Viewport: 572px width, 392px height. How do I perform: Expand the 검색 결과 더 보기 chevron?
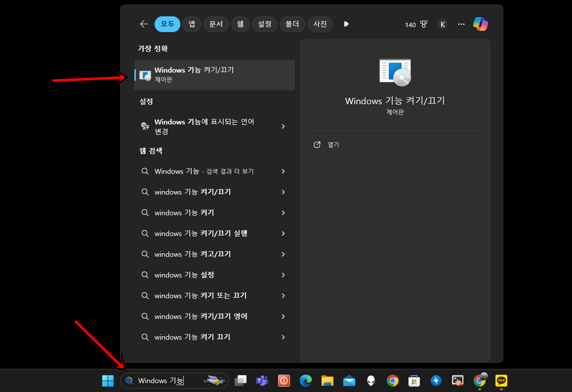point(283,171)
